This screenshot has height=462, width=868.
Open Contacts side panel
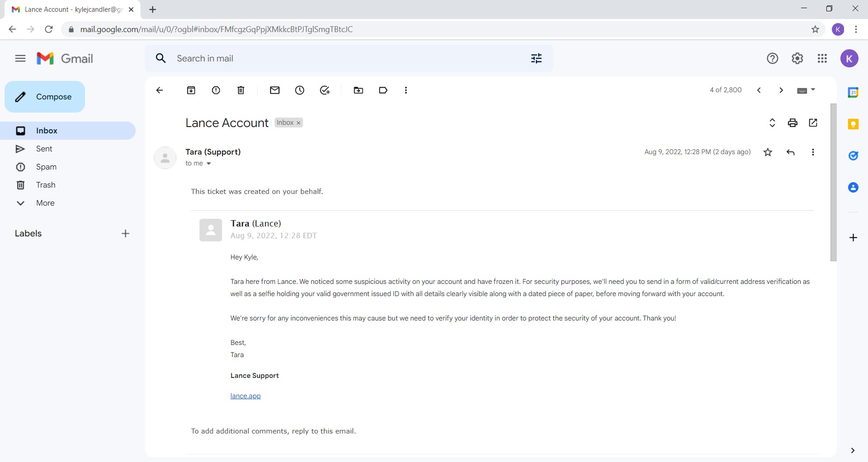point(853,187)
